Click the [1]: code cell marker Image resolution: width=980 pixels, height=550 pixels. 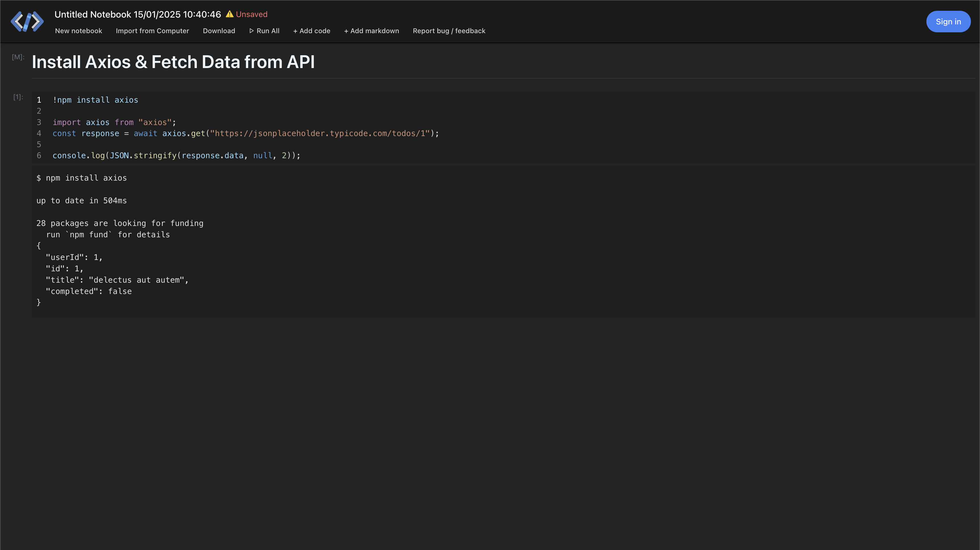[18, 97]
